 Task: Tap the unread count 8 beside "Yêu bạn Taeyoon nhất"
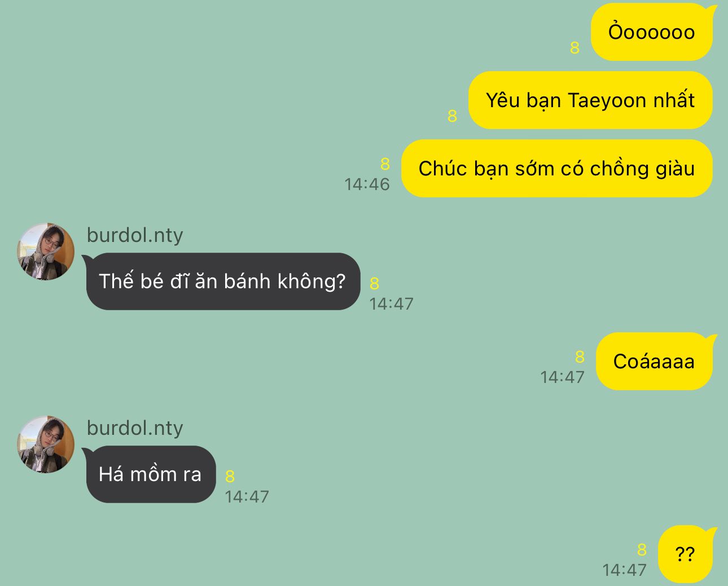(x=452, y=116)
